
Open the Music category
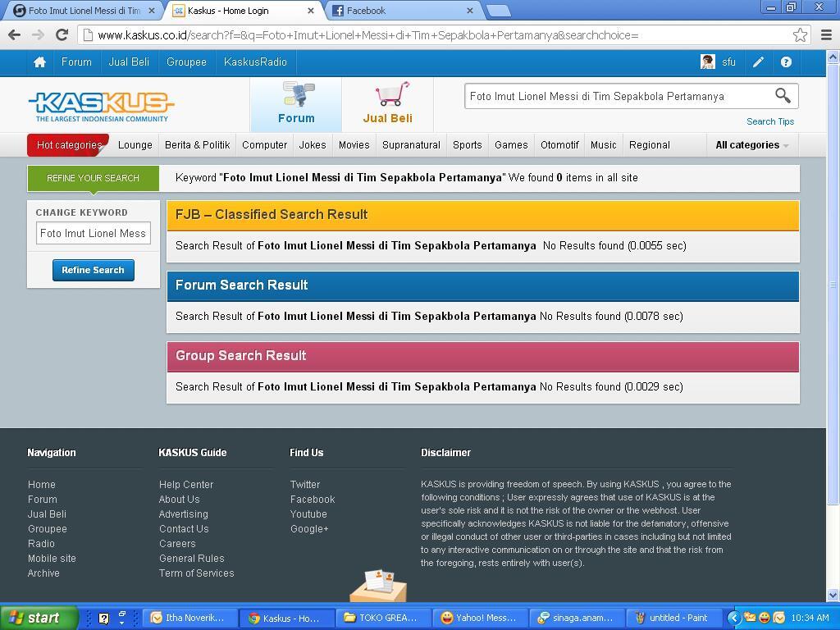click(603, 145)
